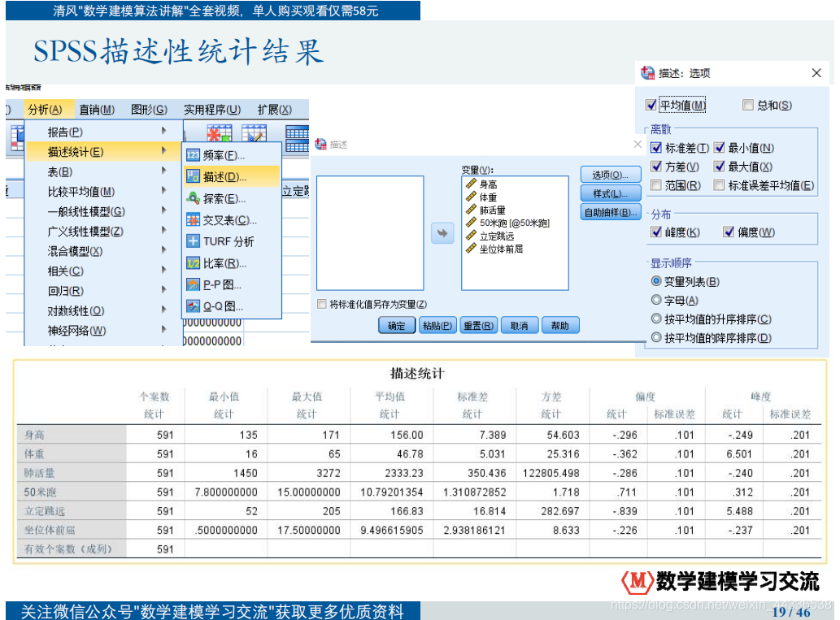840x620 pixels.
Task: Click the 描述 dialog title icon
Action: (x=321, y=144)
